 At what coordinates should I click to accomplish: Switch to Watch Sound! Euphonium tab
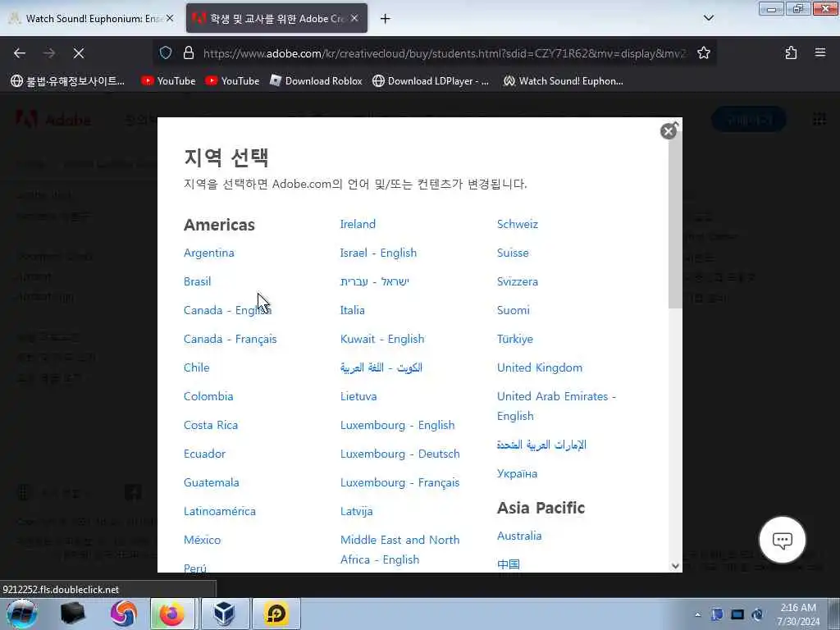91,19
